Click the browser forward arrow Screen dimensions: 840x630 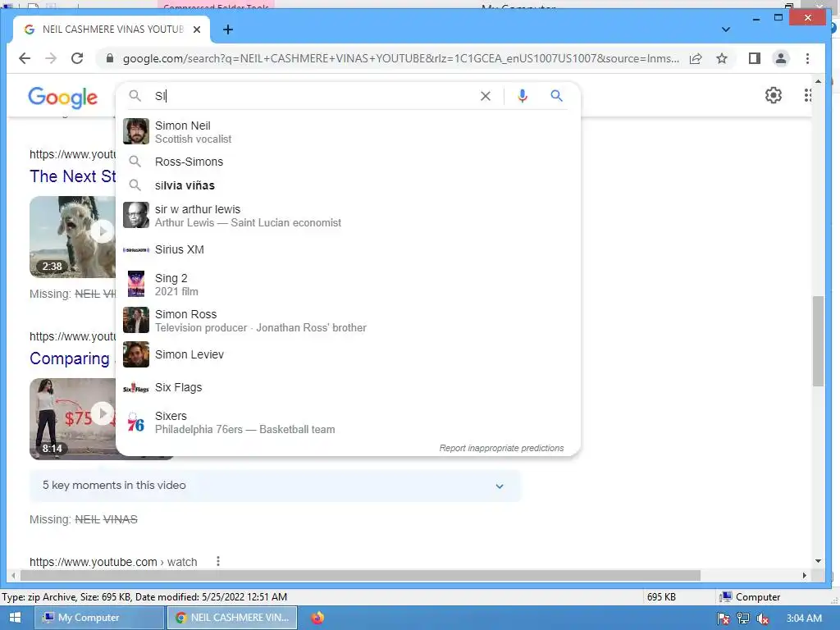[x=51, y=58]
